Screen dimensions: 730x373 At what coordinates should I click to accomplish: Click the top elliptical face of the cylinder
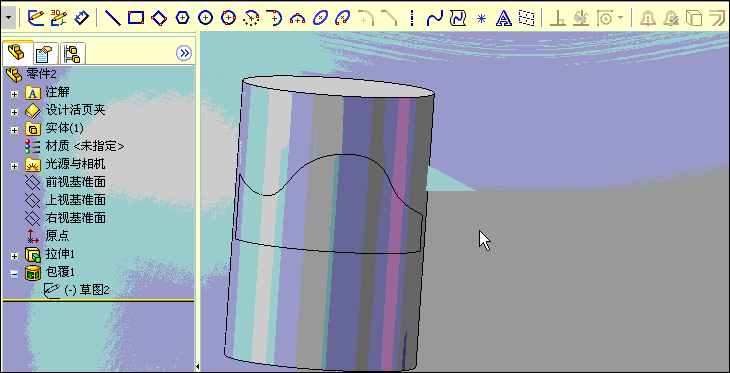[338, 87]
